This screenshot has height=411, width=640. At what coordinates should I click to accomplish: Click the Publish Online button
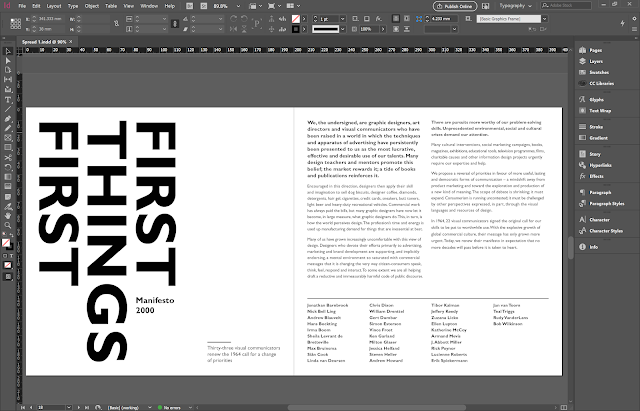coord(455,6)
